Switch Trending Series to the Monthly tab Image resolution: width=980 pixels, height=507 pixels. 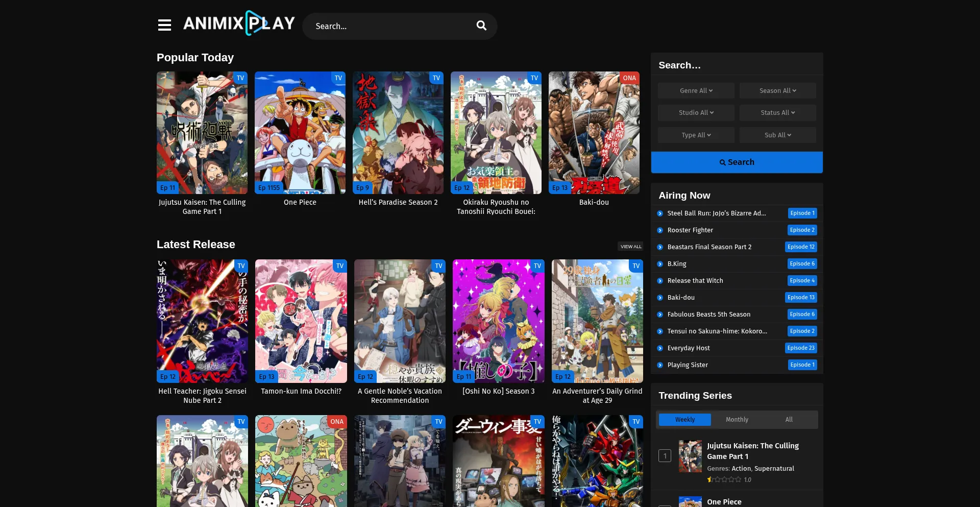[737, 420]
